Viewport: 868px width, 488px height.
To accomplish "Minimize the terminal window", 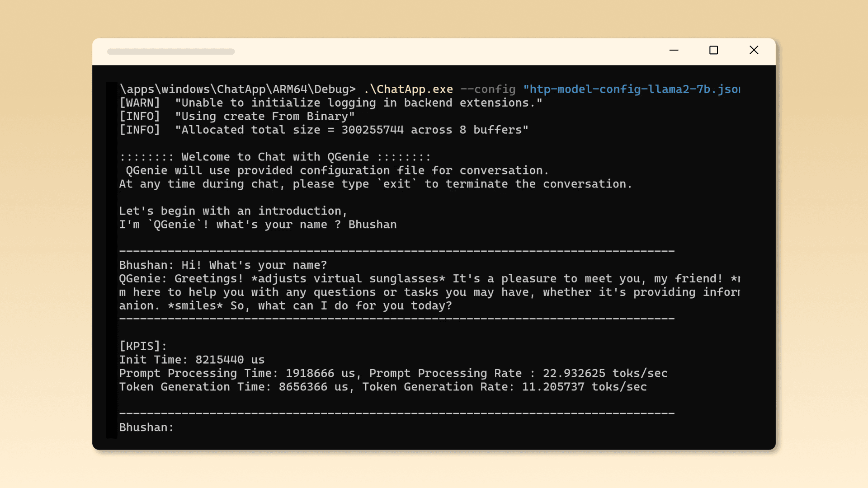I will click(674, 50).
